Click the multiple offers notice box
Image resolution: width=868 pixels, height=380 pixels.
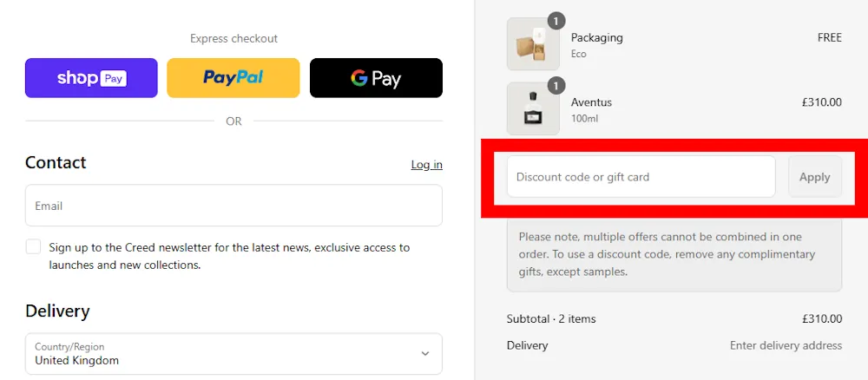pyautogui.click(x=674, y=254)
